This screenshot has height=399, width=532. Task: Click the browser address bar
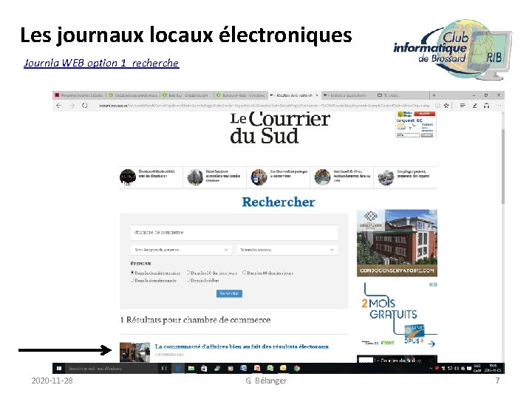tap(264, 106)
